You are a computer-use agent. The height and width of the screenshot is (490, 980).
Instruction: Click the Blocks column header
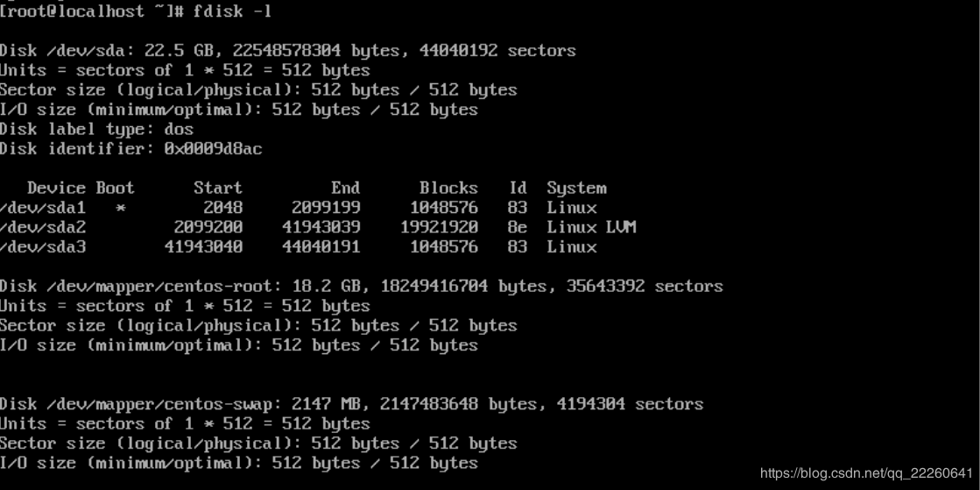pos(448,188)
